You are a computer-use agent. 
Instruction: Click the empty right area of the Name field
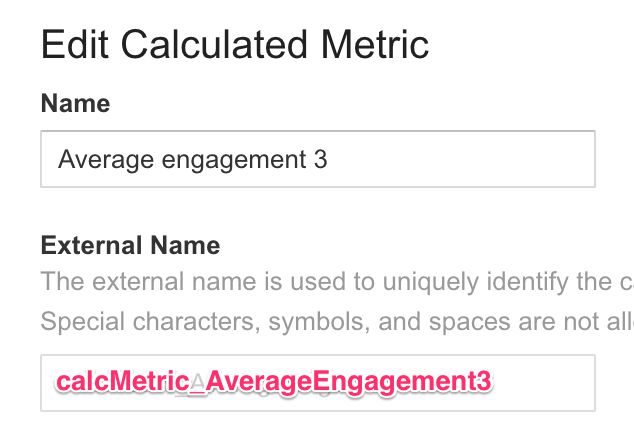pyautogui.click(x=461, y=159)
